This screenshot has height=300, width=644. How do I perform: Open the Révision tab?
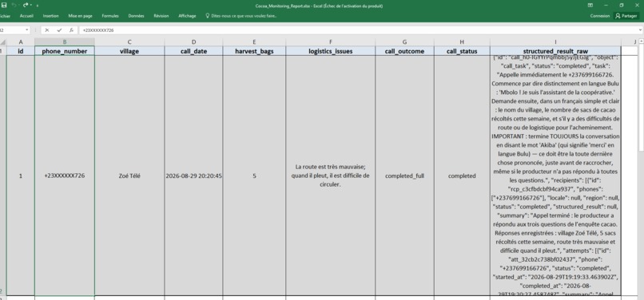tap(161, 16)
